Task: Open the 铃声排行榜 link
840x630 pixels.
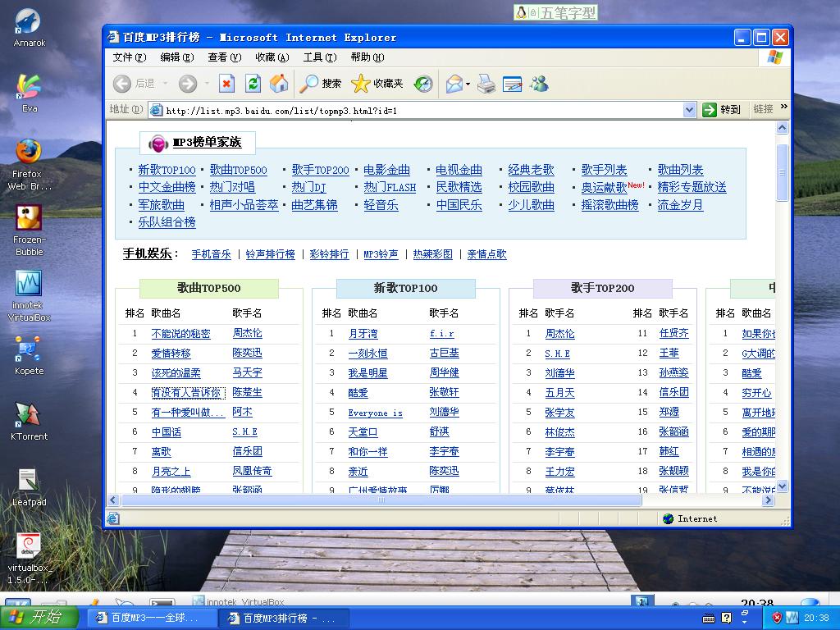Action: [270, 254]
